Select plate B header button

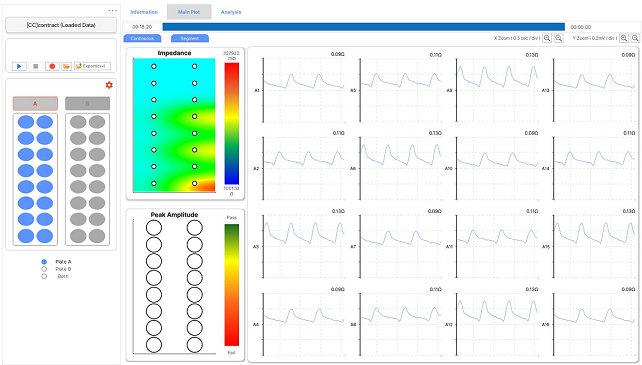tap(87, 104)
